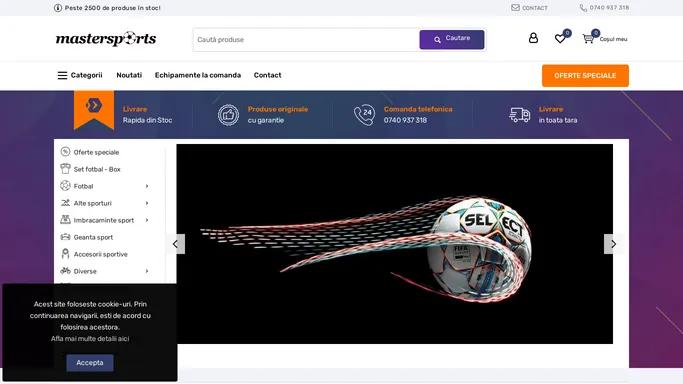Open the Noutati menu item

[129, 75]
